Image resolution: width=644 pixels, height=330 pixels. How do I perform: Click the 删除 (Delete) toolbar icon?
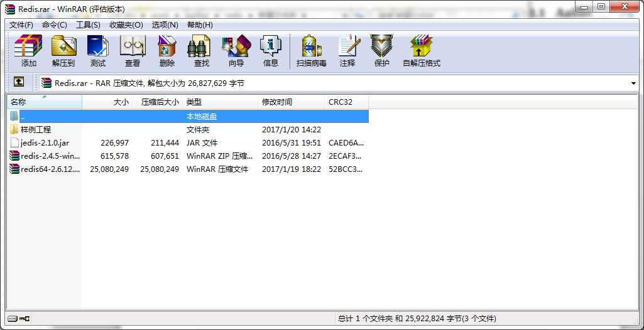click(x=166, y=46)
